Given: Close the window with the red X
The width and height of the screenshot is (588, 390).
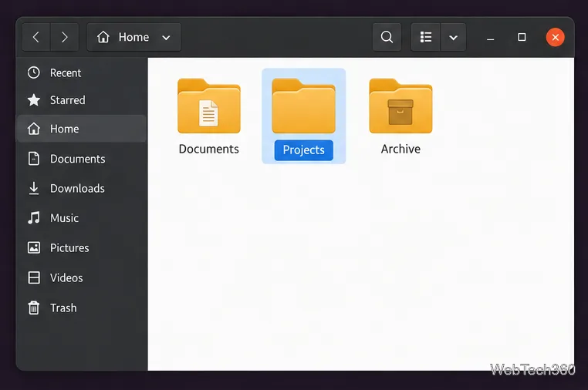Looking at the screenshot, I should click(x=556, y=37).
